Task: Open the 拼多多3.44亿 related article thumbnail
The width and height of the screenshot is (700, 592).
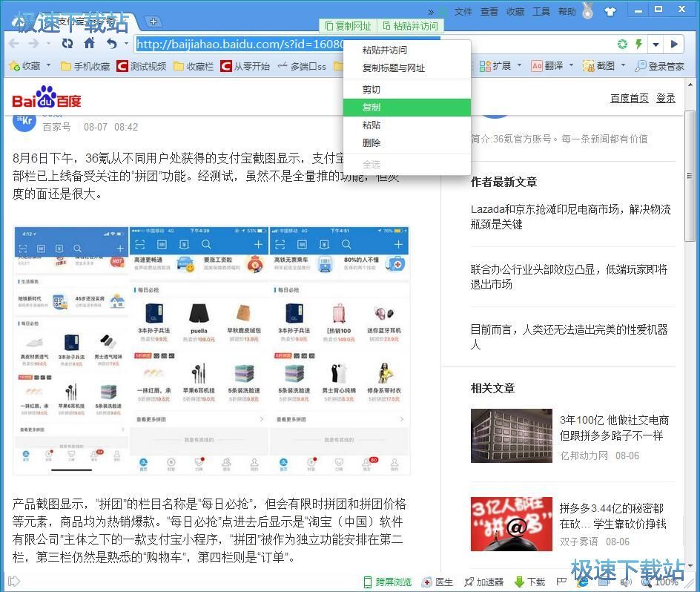Action: 512,524
